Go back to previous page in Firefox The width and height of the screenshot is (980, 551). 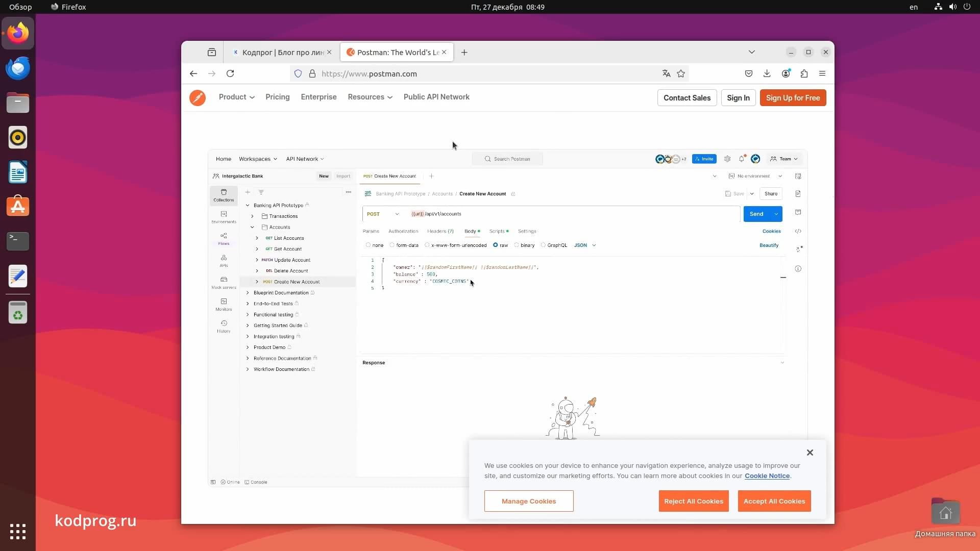coord(193,73)
